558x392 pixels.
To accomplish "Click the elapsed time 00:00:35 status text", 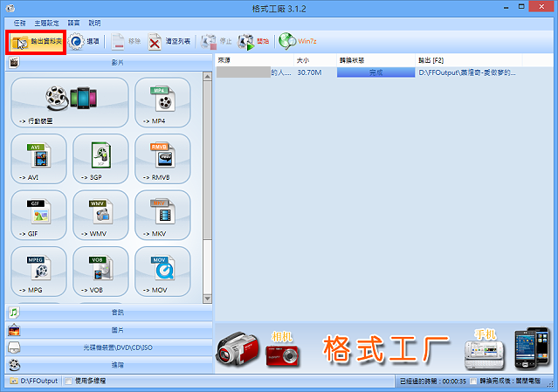I will click(433, 382).
